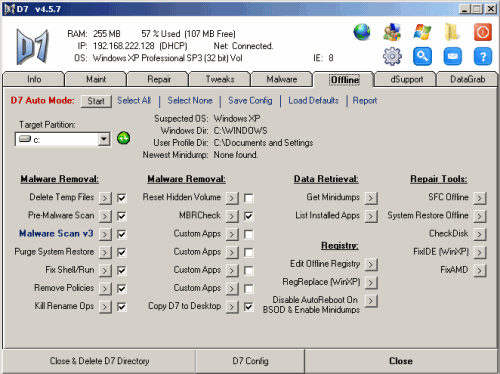The width and height of the screenshot is (500, 374).
Task: Open the Report link
Action: coord(365,101)
